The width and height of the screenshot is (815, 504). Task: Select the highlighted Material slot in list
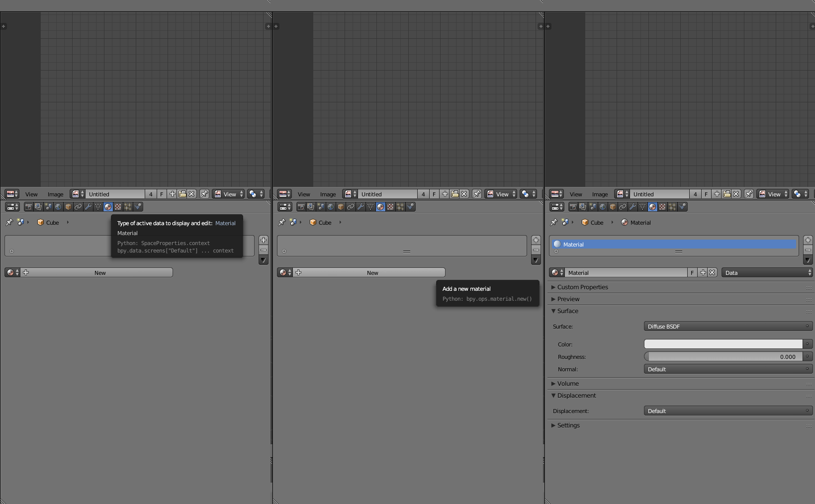point(674,244)
